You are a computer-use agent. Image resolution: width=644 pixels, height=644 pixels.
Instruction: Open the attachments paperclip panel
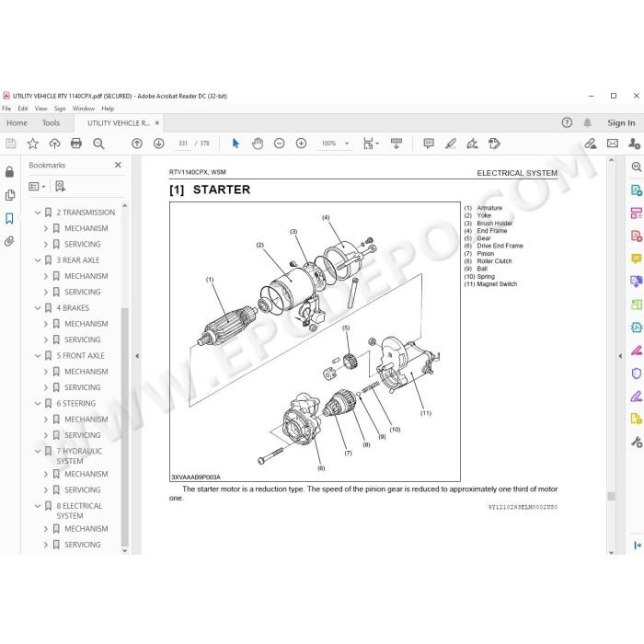[9, 241]
